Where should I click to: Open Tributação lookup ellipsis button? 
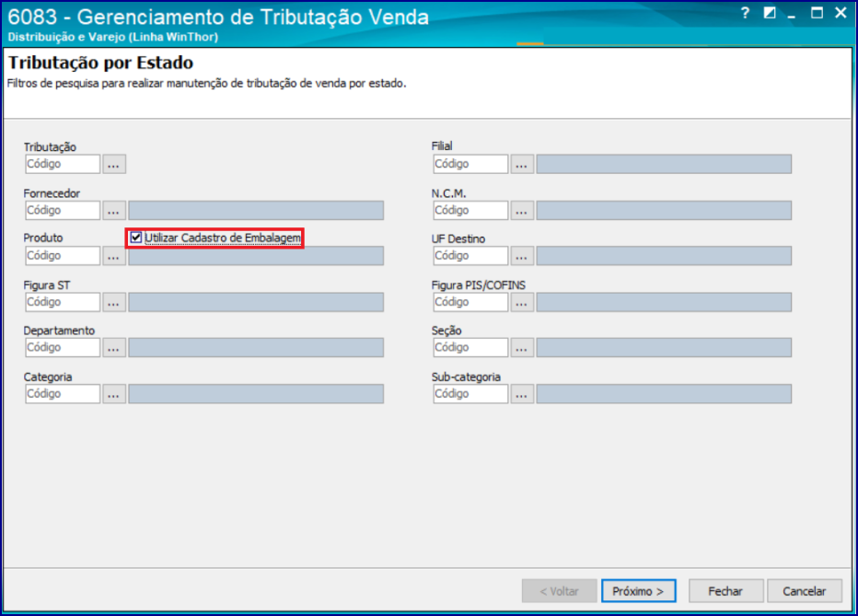(114, 164)
